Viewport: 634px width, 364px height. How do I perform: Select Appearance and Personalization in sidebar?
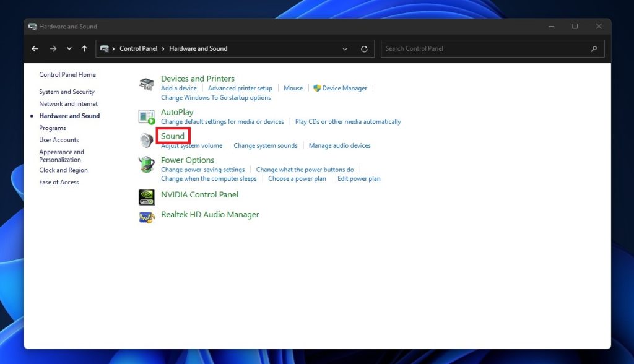tap(61, 156)
